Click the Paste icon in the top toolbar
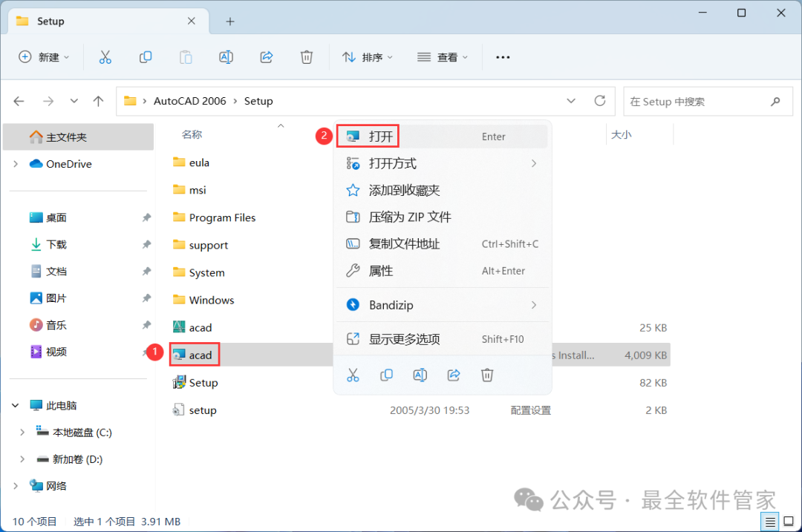The image size is (802, 532). point(186,57)
